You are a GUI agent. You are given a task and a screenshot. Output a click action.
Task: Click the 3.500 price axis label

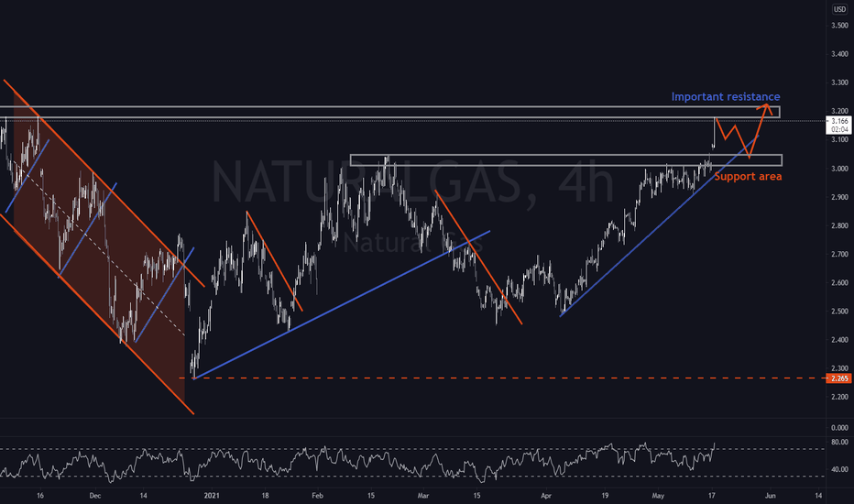click(839, 26)
